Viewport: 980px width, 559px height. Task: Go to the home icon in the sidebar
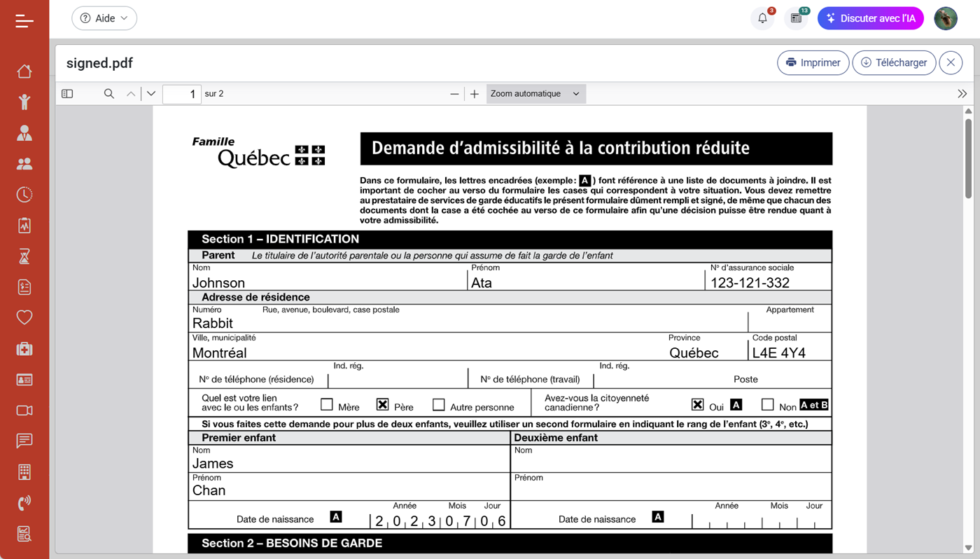tap(24, 71)
